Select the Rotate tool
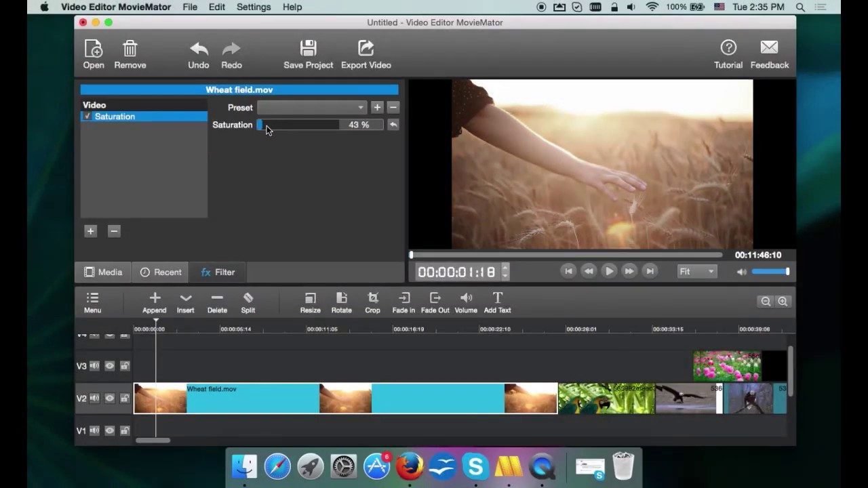The height and width of the screenshot is (488, 868). point(341,302)
